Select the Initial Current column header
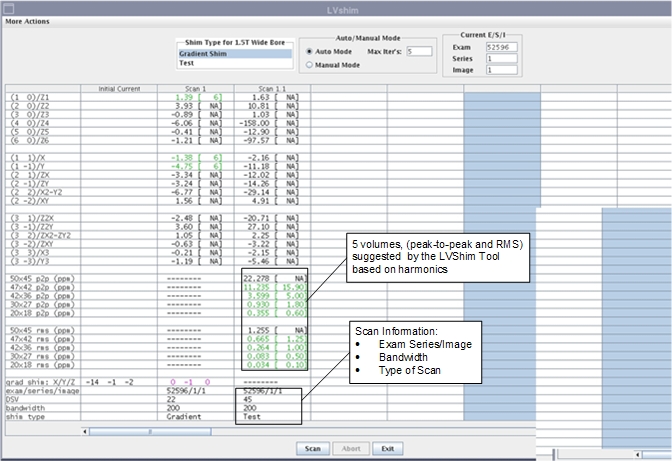The width and height of the screenshot is (672, 461). coord(118,89)
